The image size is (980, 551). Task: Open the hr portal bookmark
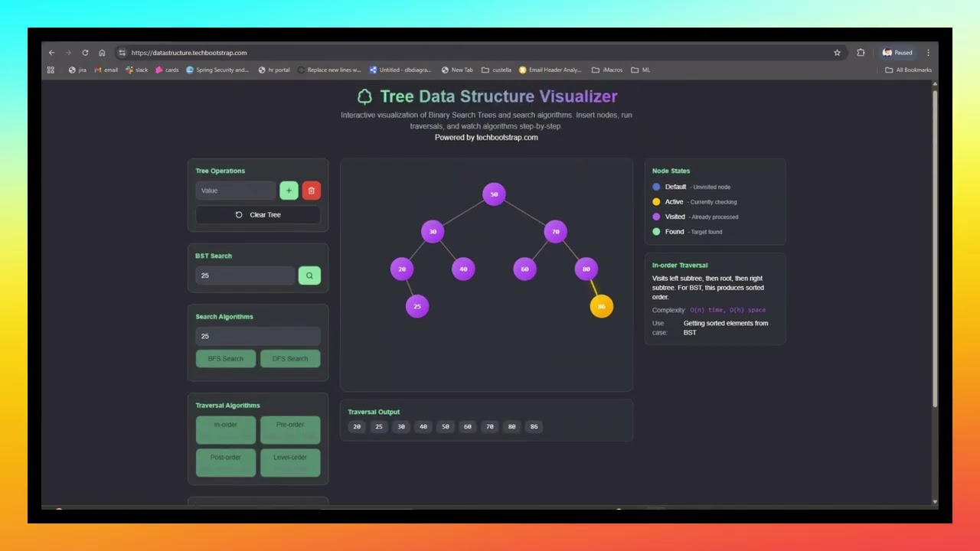[274, 70]
